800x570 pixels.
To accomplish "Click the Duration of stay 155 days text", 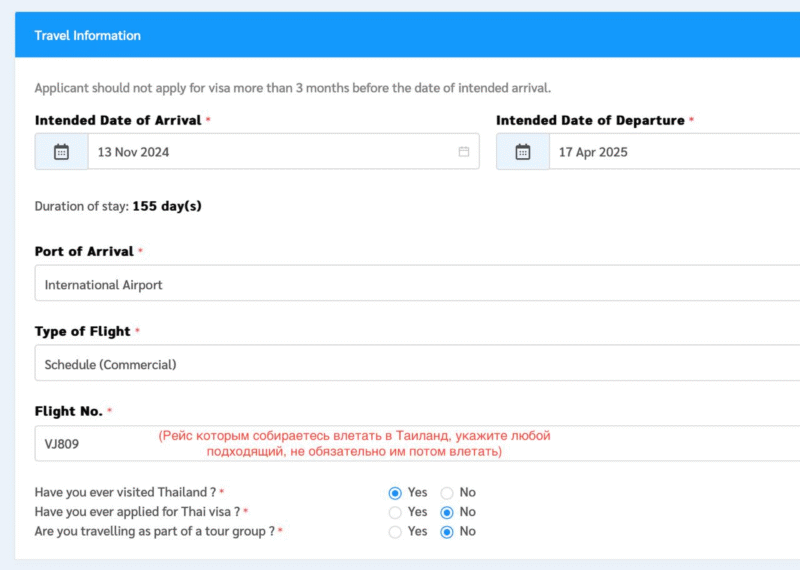I will coord(118,207).
